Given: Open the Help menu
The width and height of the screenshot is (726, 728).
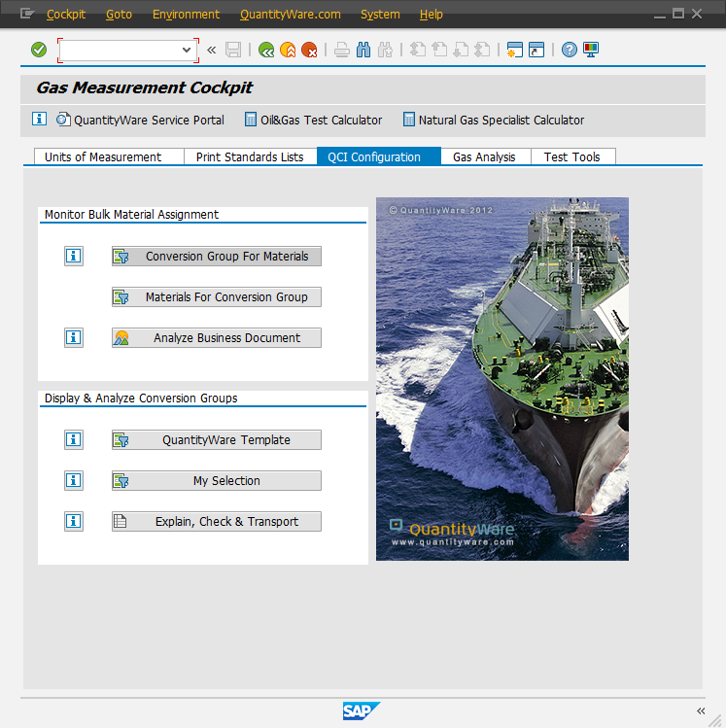Looking at the screenshot, I should pos(432,15).
